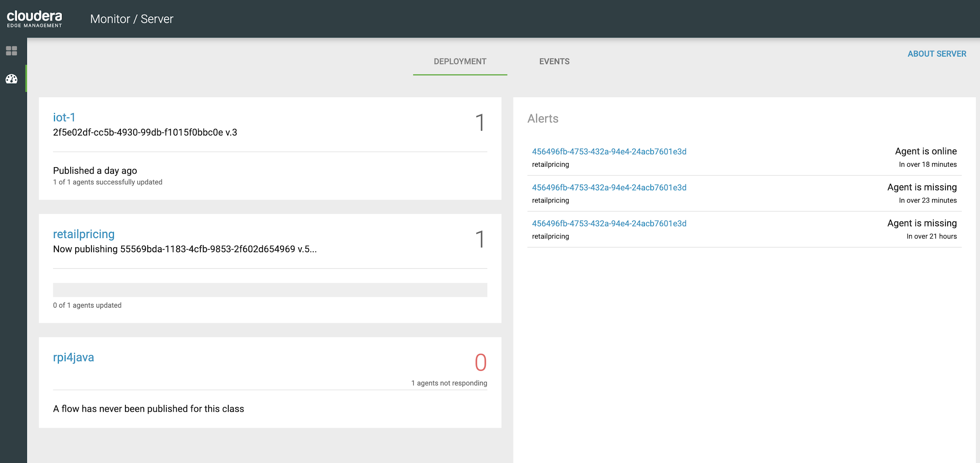The width and height of the screenshot is (980, 463).
Task: Open the dashboard grid icon in sidebar
Action: 11,51
